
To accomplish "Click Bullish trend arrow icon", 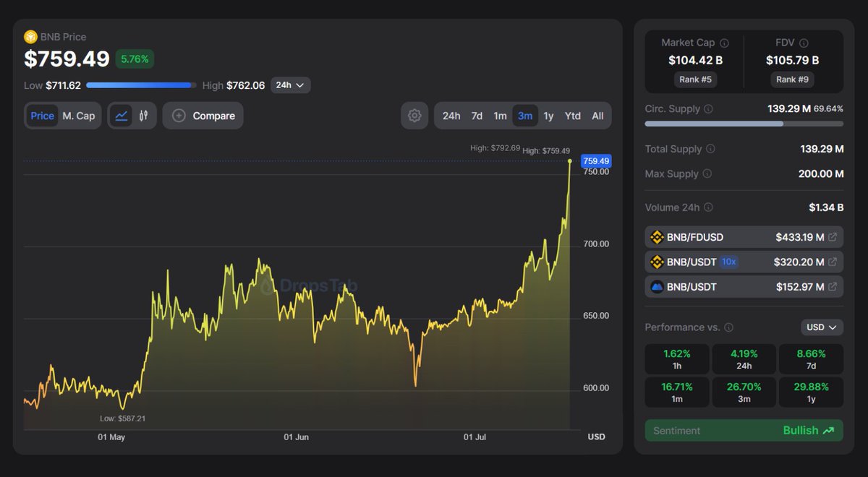I will coord(828,431).
